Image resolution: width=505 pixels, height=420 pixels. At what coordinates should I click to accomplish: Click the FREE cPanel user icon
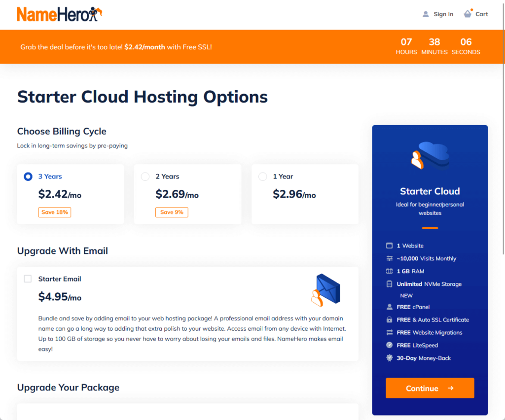[389, 307]
